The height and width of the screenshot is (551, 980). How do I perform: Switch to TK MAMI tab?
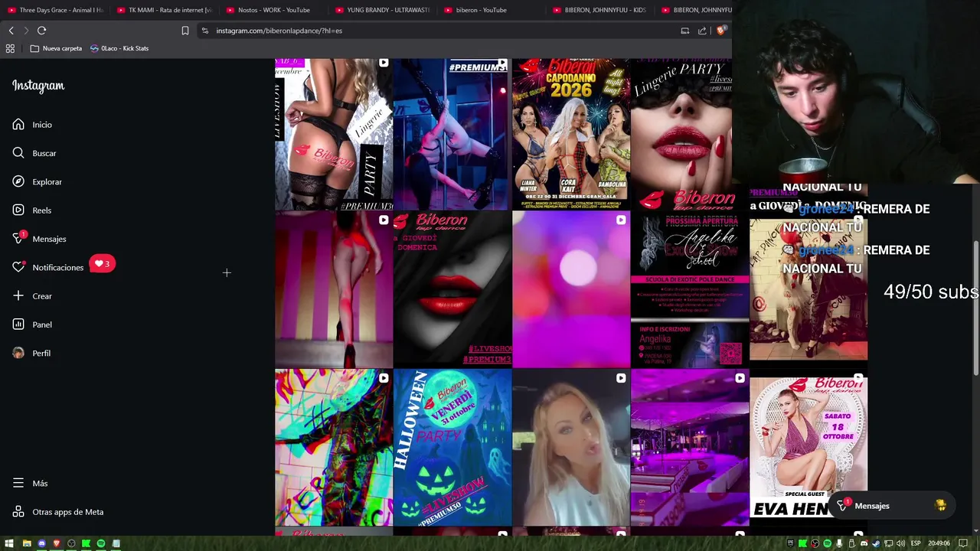164,10
